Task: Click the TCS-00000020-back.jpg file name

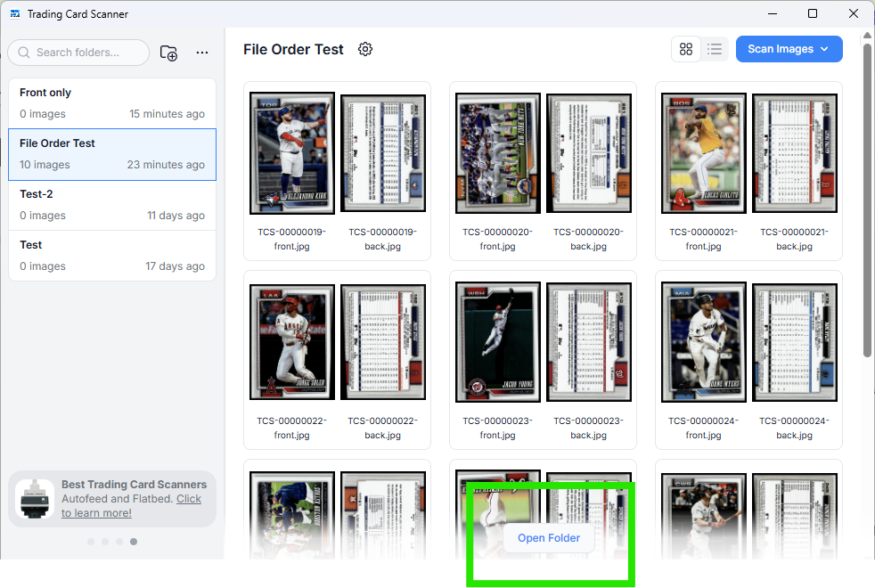Action: click(589, 239)
